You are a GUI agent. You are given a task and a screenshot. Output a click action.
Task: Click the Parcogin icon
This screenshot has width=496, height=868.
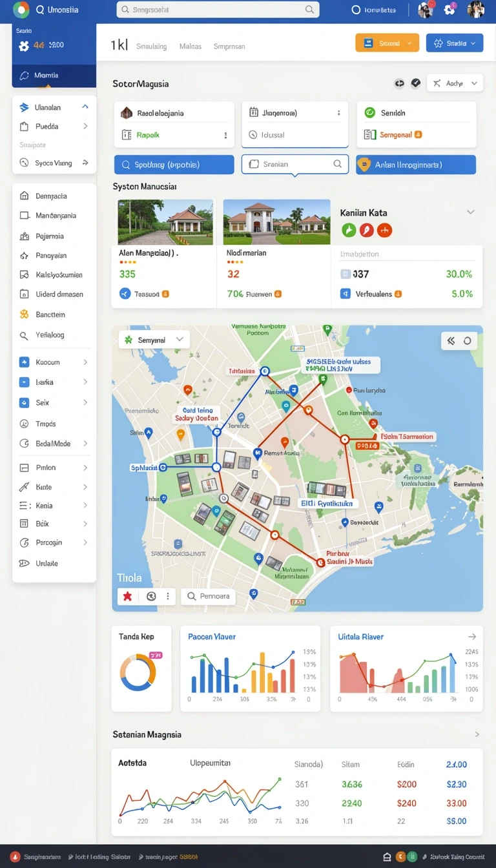click(x=25, y=543)
